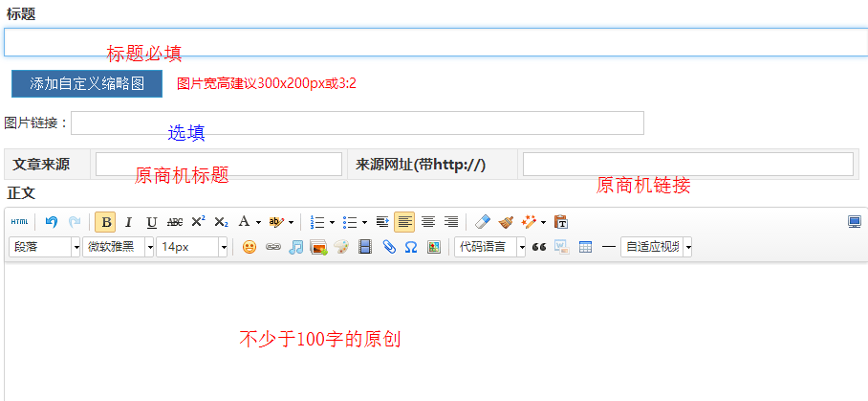Image resolution: width=868 pixels, height=401 pixels.
Task: Enter fullscreen editor mode
Action: (x=855, y=222)
